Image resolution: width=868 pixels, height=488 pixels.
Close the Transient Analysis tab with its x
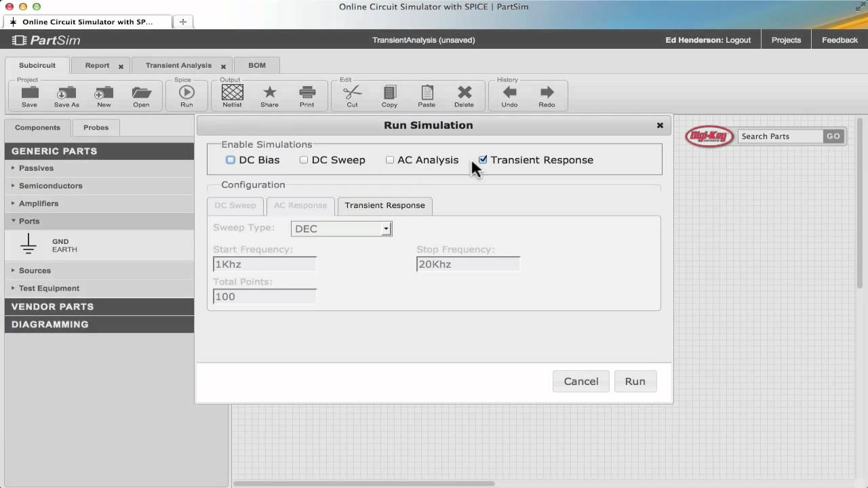(223, 66)
